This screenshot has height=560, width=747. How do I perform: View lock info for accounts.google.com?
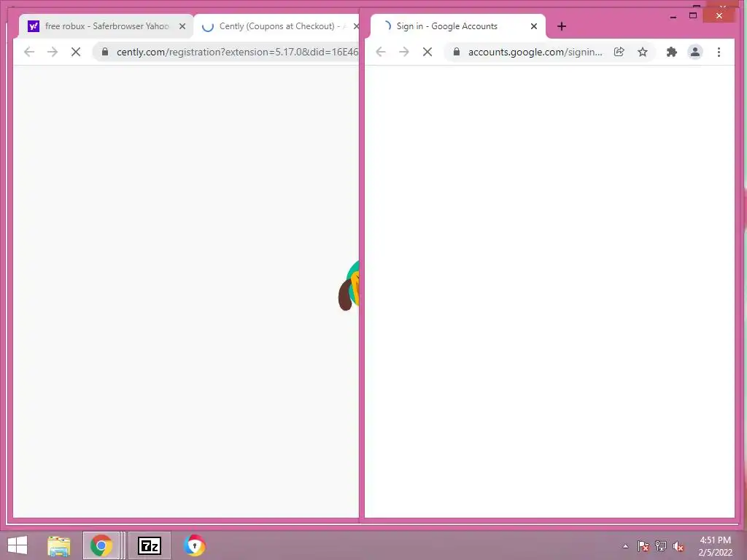click(x=457, y=52)
